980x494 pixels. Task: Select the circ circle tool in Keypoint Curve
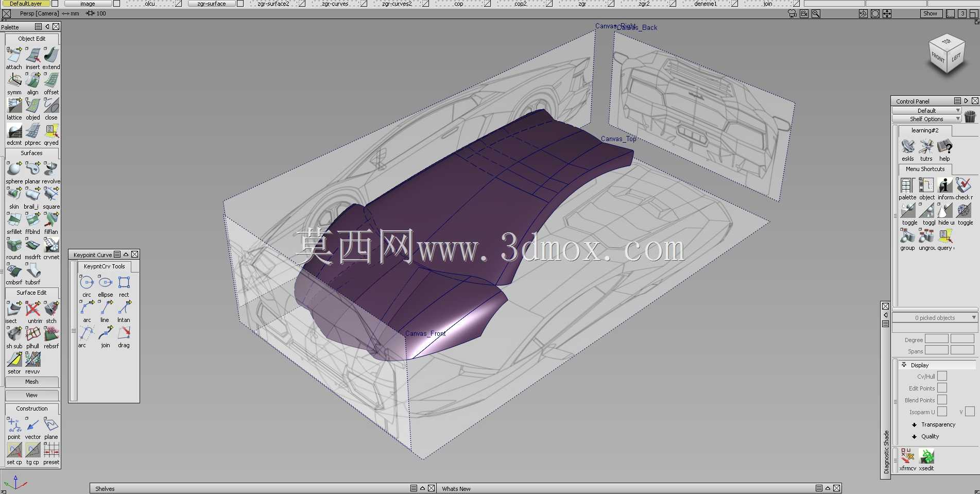point(87,283)
